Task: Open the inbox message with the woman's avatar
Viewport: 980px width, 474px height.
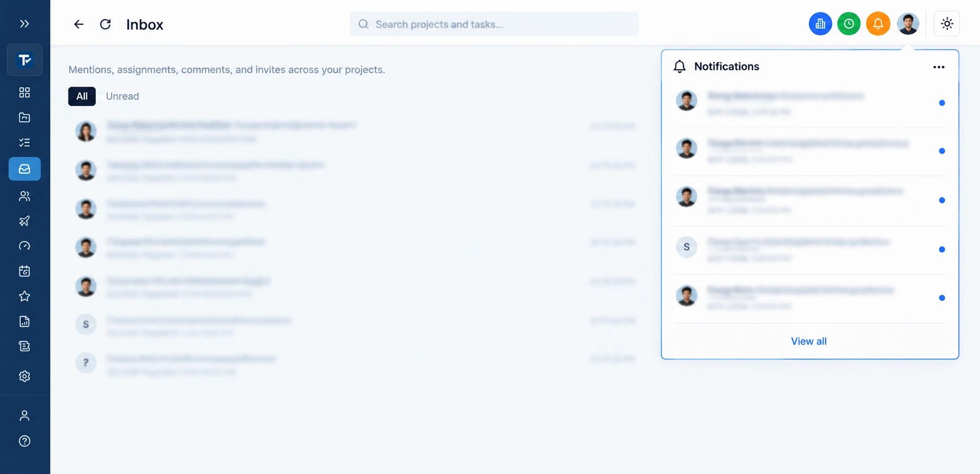Action: 355,132
